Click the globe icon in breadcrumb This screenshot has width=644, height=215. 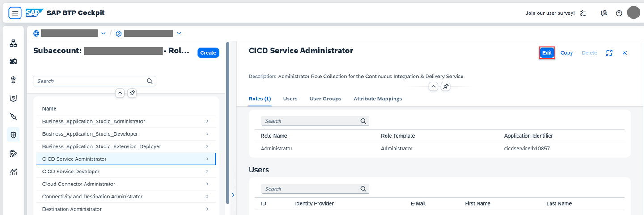click(x=36, y=33)
